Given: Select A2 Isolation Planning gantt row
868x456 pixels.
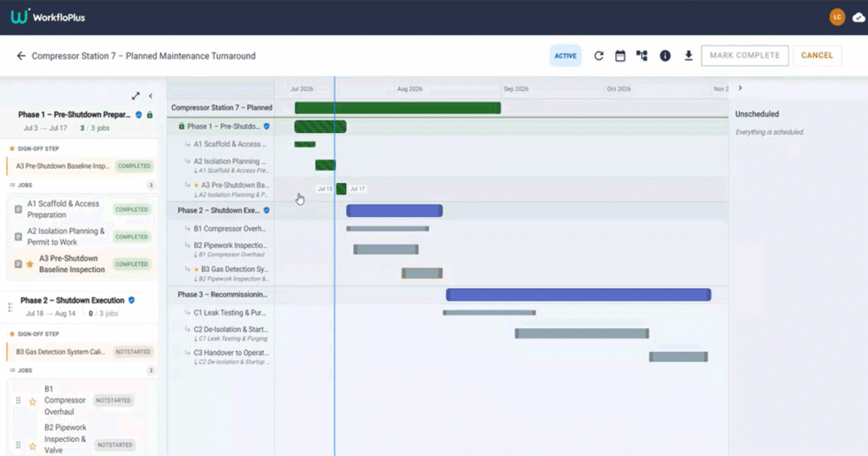Looking at the screenshot, I should (221, 165).
